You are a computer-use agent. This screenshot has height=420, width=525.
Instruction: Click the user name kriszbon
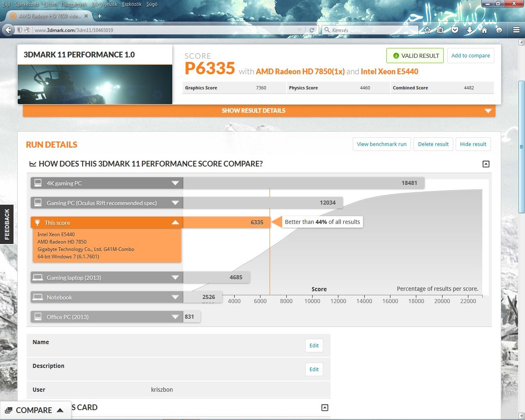(162, 390)
